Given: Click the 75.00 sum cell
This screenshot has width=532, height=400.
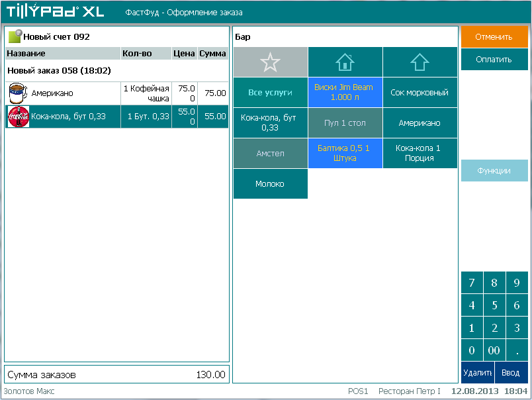Looking at the screenshot, I should [x=213, y=93].
